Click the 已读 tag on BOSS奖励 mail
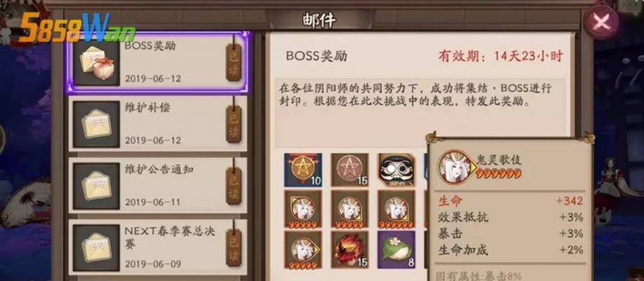The height and width of the screenshot is (281, 644). click(x=233, y=62)
